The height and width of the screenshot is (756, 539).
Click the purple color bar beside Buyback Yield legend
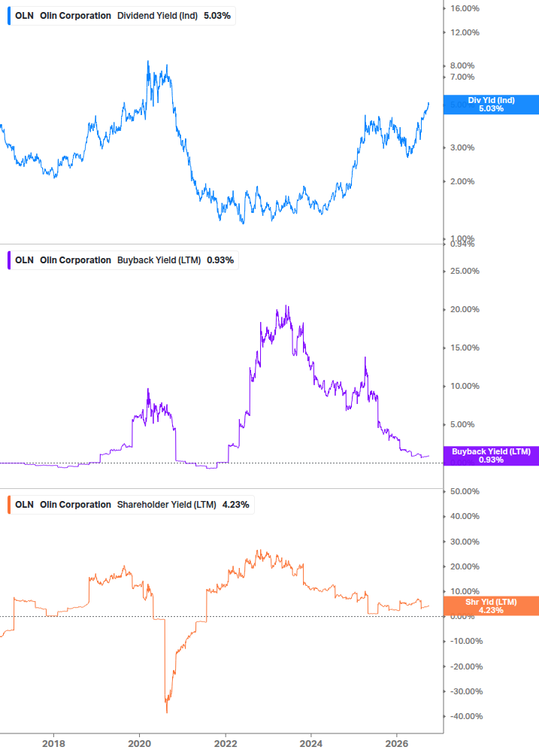point(9,260)
